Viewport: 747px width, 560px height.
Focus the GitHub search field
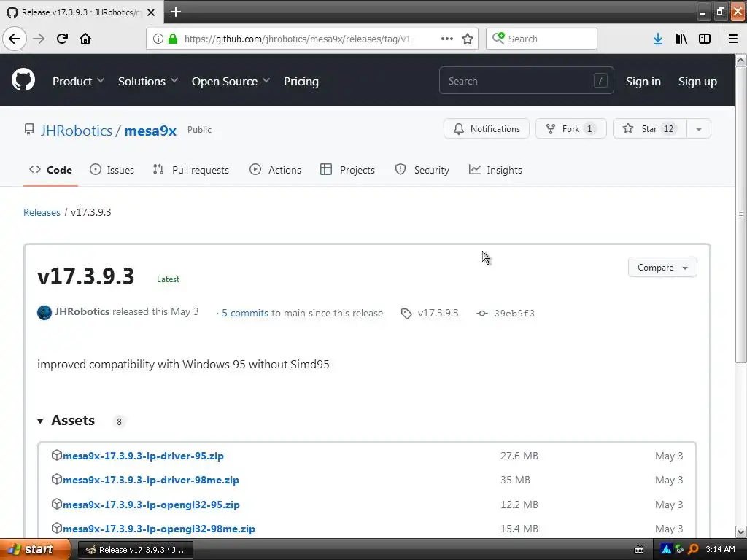(527, 81)
